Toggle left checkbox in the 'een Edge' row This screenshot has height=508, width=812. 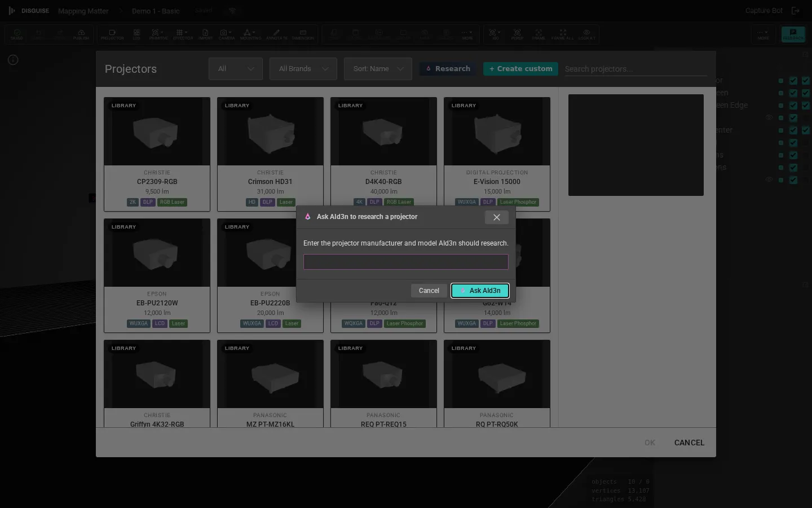click(793, 106)
